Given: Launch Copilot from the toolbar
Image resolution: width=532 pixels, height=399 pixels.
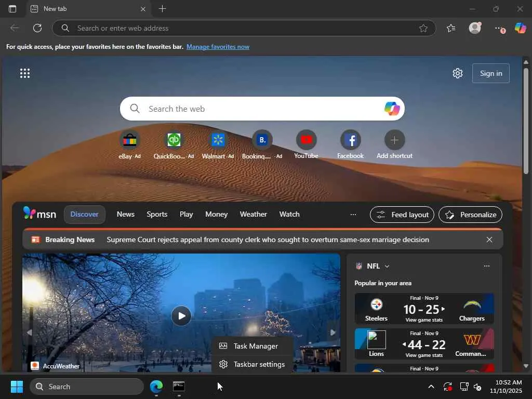Looking at the screenshot, I should point(520,28).
